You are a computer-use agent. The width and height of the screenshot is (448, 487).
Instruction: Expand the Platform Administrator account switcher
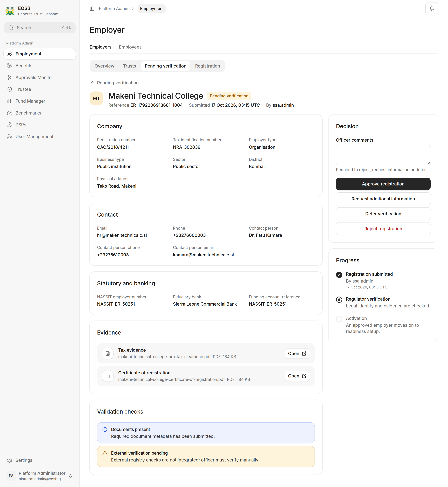(71, 476)
